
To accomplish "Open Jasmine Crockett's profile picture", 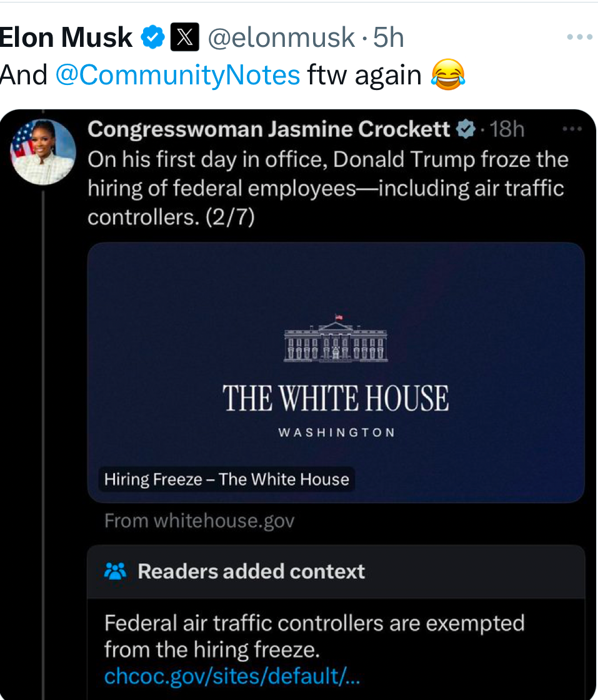I will (x=43, y=152).
